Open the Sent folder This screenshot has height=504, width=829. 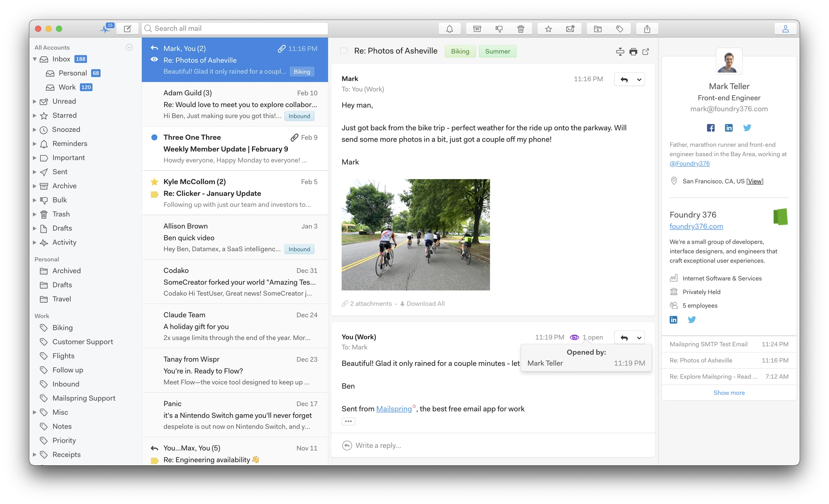59,172
